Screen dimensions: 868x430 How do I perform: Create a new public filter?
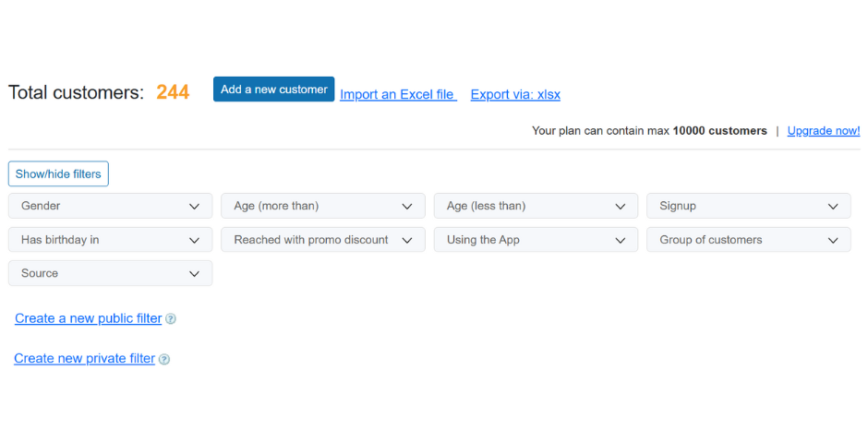point(88,318)
